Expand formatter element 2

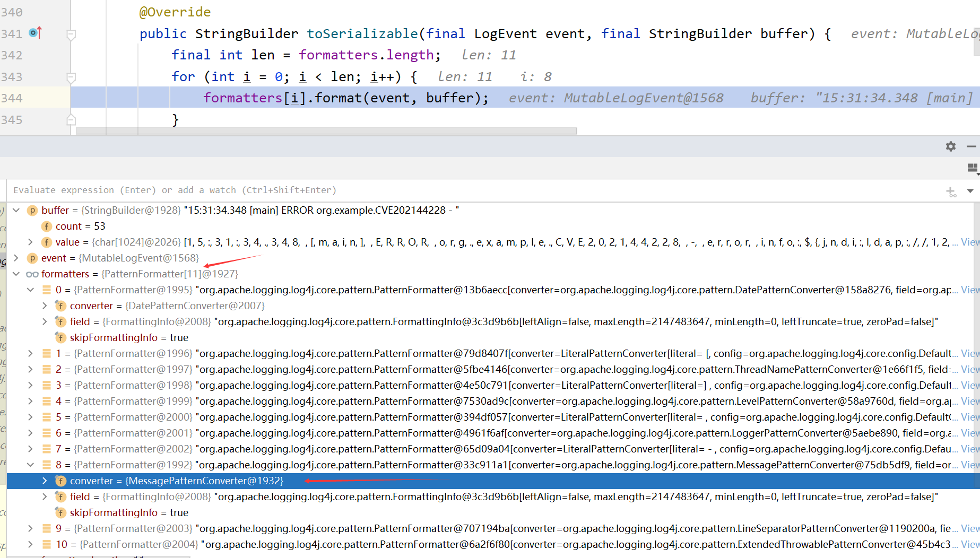tap(30, 369)
